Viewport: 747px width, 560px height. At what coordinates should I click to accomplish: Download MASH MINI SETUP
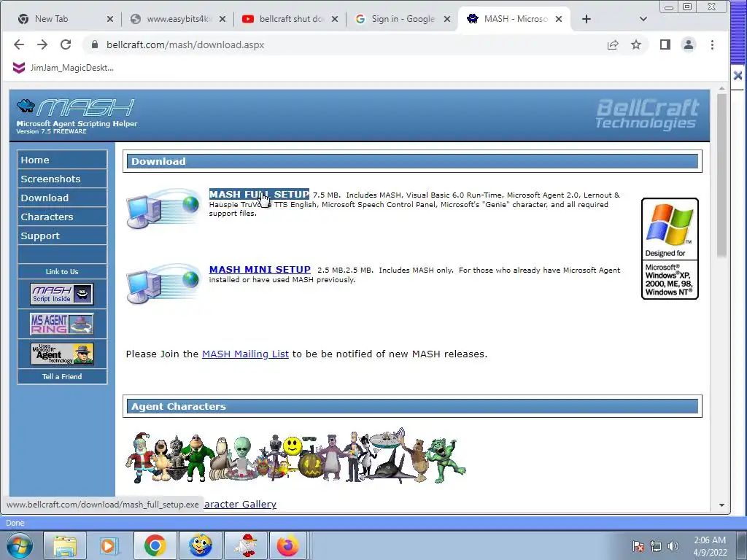260,270
